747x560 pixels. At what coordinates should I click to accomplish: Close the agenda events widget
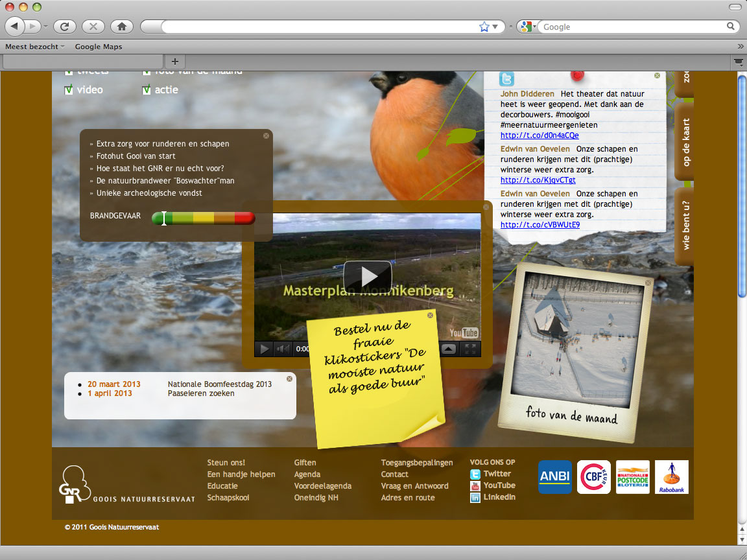tap(289, 379)
